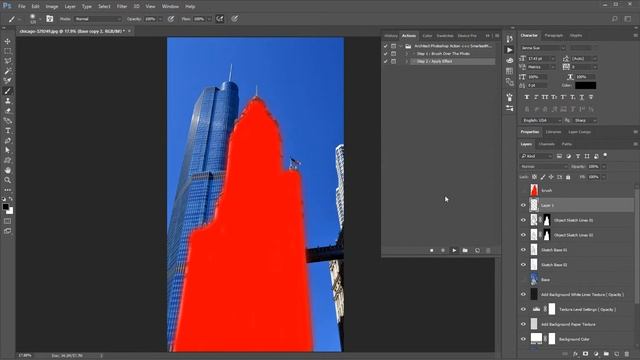
Task: Open the Flow slider dropdown in options bar
Action: (209, 19)
